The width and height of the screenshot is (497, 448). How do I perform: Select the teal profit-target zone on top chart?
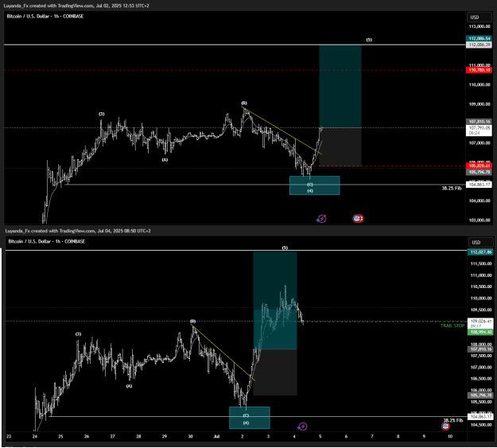click(x=340, y=86)
